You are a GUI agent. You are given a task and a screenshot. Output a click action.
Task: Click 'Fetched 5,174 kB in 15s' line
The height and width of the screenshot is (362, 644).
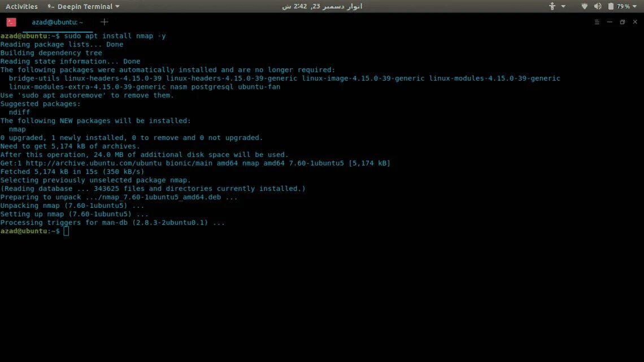pyautogui.click(x=72, y=172)
